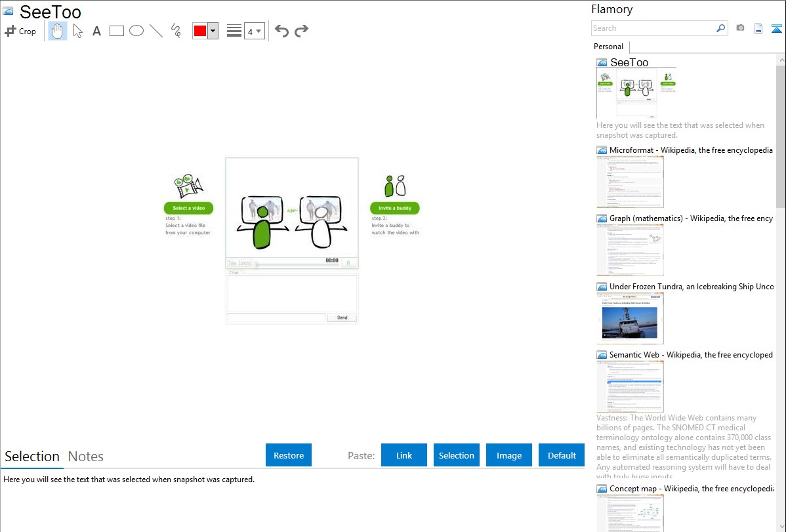Switch to the Notes tab
Image resolution: width=786 pixels, height=532 pixels.
86,457
